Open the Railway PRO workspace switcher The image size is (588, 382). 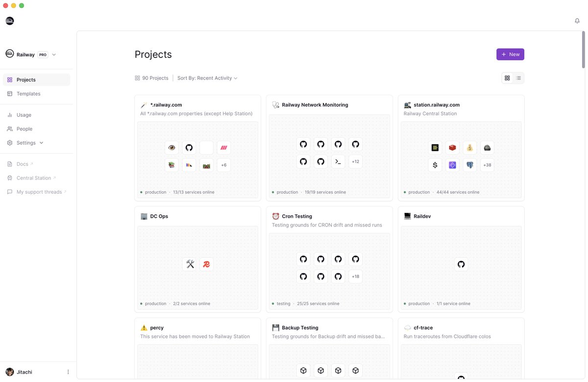[31, 54]
